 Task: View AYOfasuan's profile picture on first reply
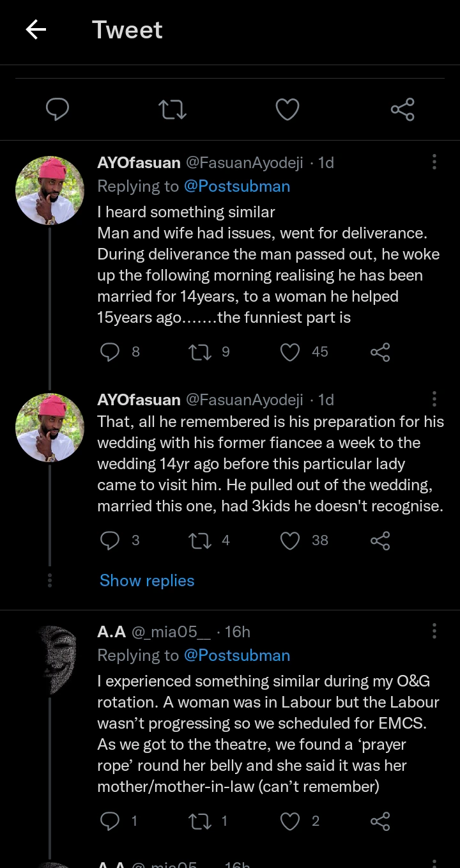[x=50, y=190]
